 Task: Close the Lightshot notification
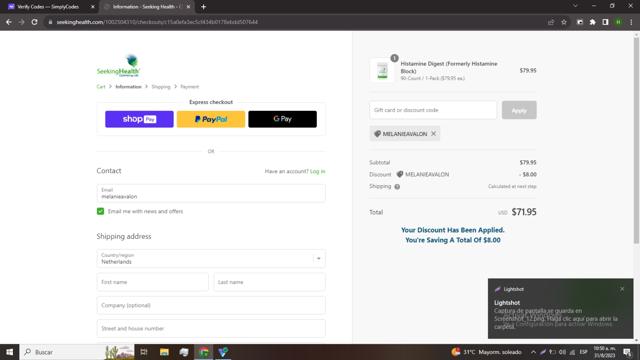coord(622,289)
